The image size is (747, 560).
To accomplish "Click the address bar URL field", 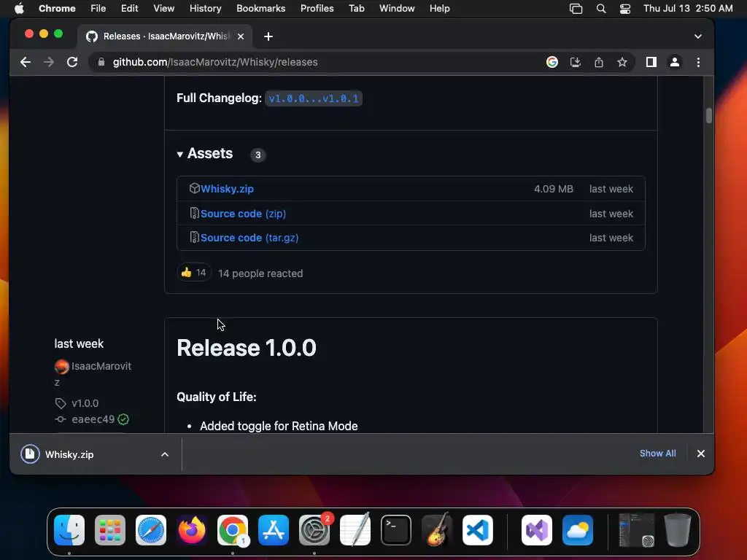I will [314, 62].
